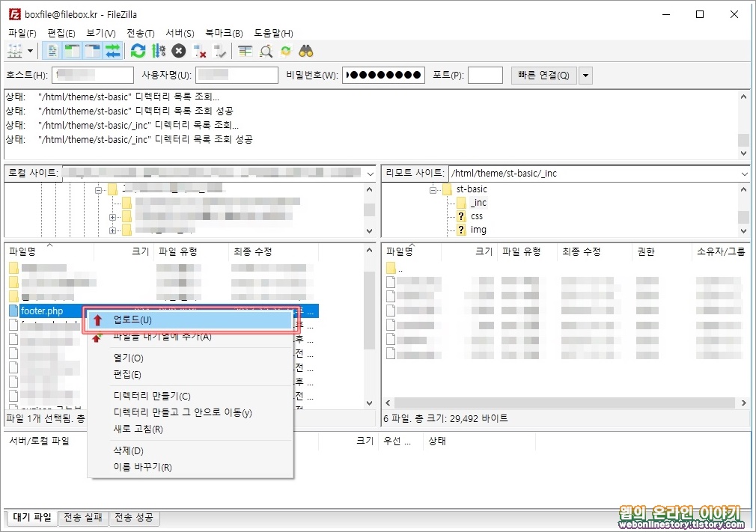
Task: Click the Cancel current operation icon
Action: pos(177,50)
